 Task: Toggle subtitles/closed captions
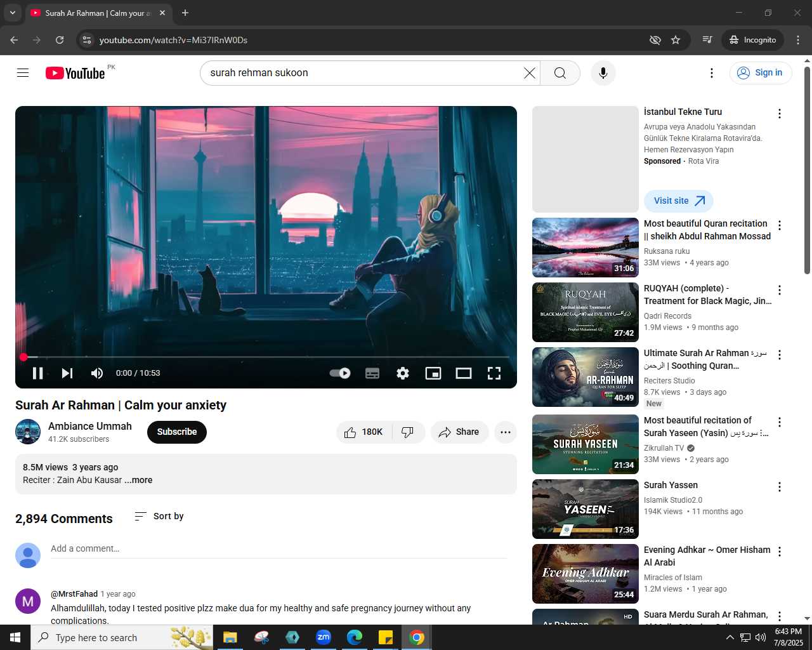[x=372, y=373]
